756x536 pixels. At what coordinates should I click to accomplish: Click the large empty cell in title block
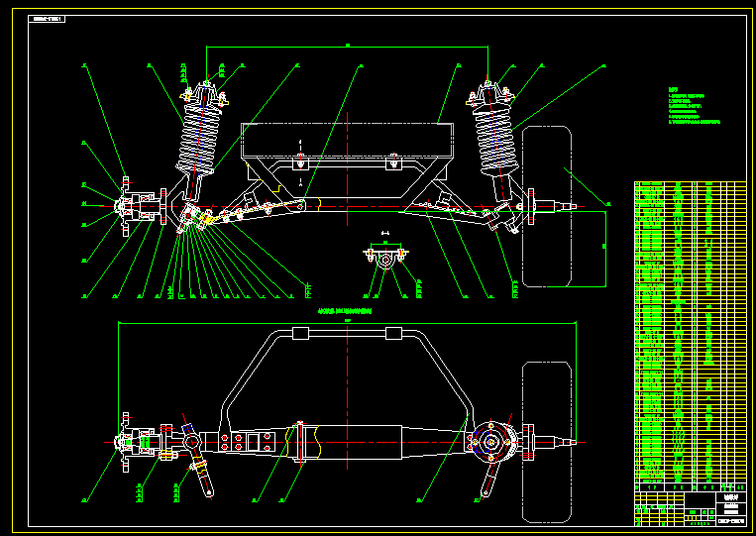700,500
